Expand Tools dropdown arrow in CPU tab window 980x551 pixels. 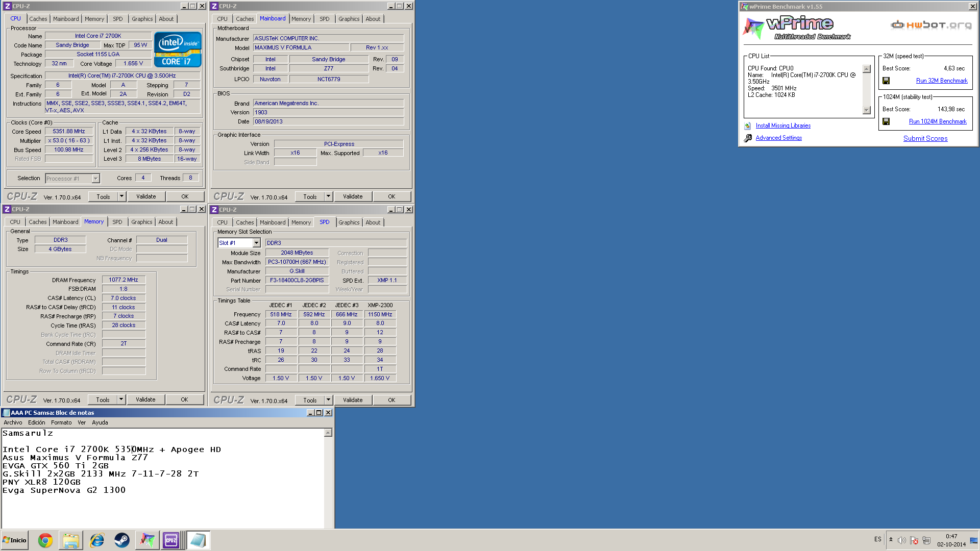point(121,196)
